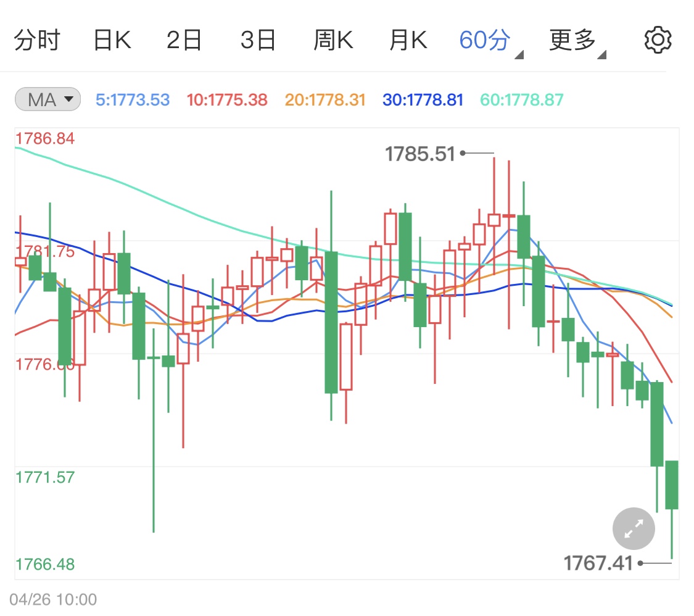This screenshot has height=616, width=694.
Task: Tap the 1767.41 low price marker
Action: tap(598, 564)
